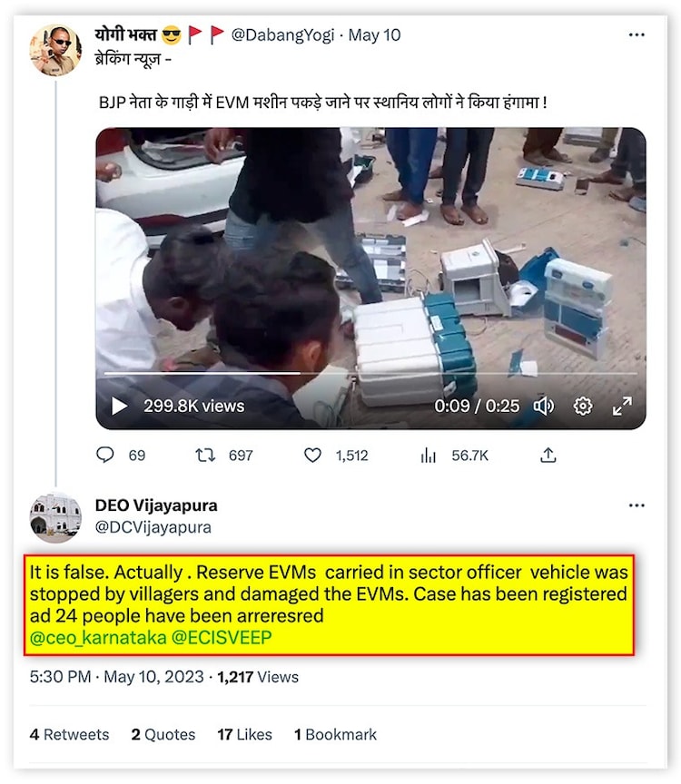This screenshot has width=681, height=784.
Task: Mute the video with the speaker icon
Action: [x=543, y=406]
